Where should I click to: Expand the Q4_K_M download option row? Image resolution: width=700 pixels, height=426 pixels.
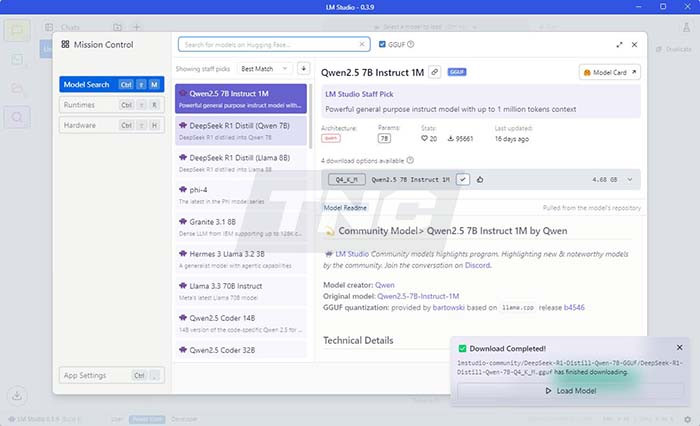629,180
